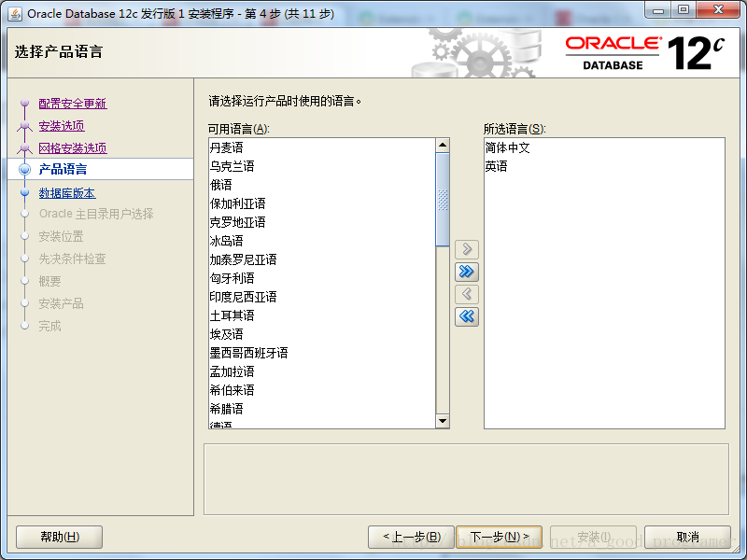Select 俄语 in available languages

point(322,185)
